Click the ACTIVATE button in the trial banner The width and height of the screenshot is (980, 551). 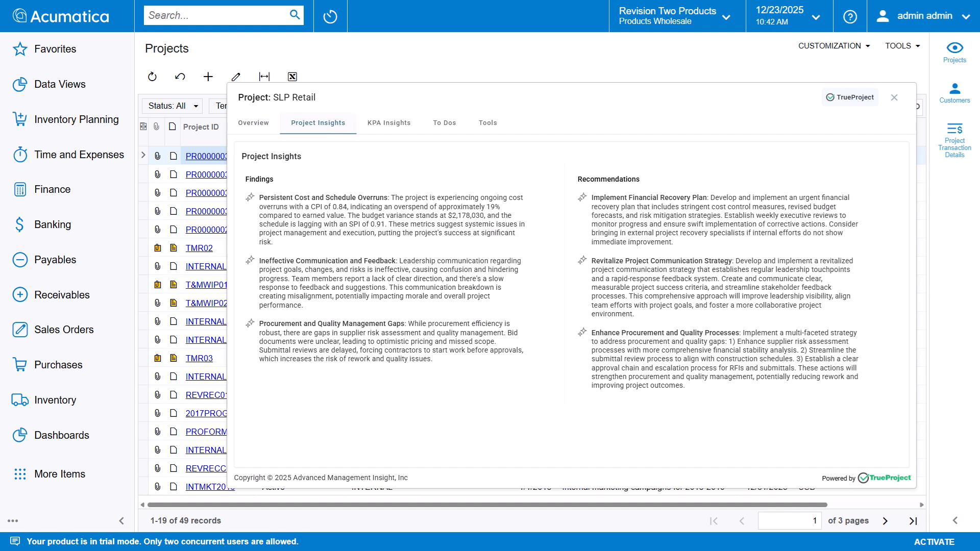pos(934,541)
